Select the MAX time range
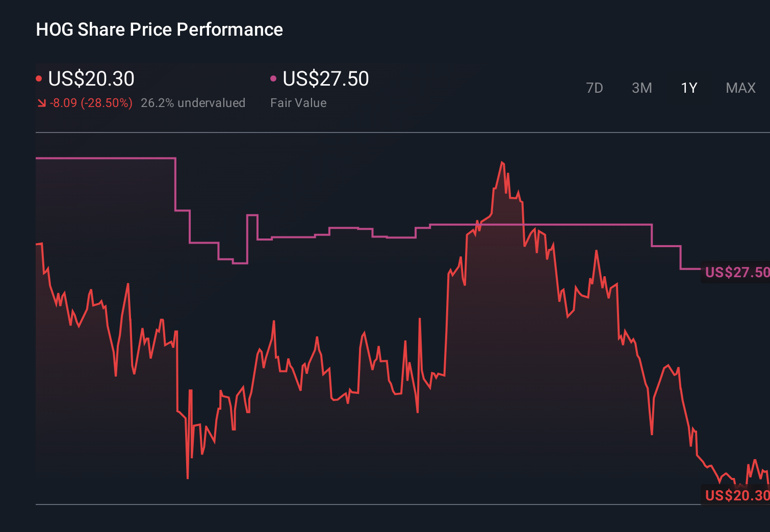 click(x=740, y=88)
